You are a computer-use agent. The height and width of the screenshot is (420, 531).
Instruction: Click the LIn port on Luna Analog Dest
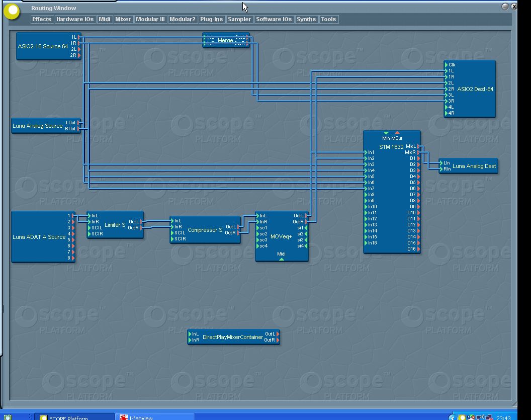[441, 163]
